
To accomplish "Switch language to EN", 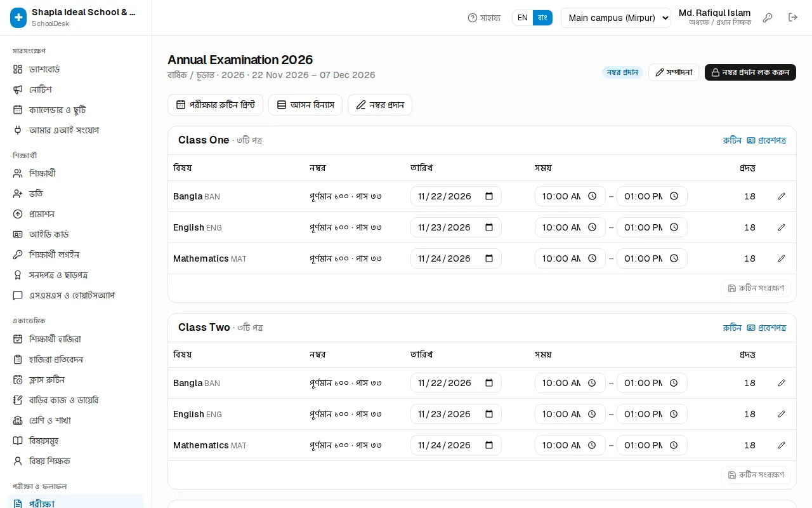I will coord(523,18).
